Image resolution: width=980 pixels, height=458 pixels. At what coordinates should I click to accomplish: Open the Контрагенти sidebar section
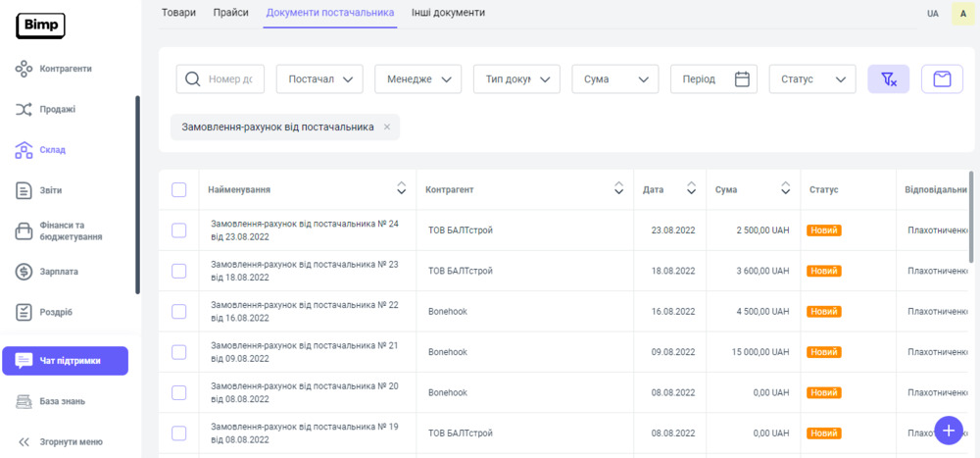click(66, 69)
